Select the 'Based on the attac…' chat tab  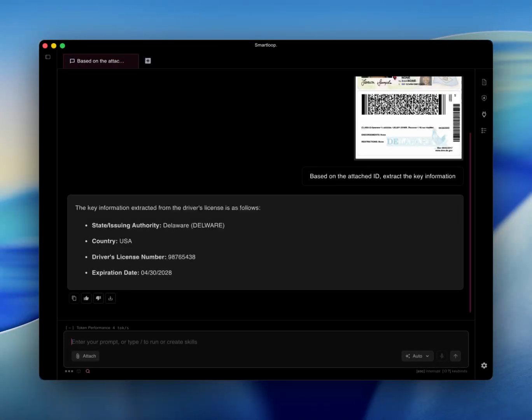[x=101, y=61]
